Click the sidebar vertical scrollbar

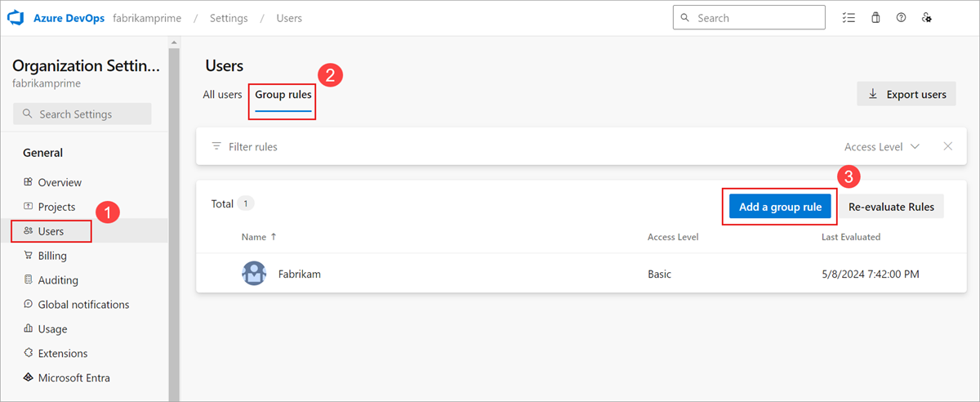tap(173, 219)
